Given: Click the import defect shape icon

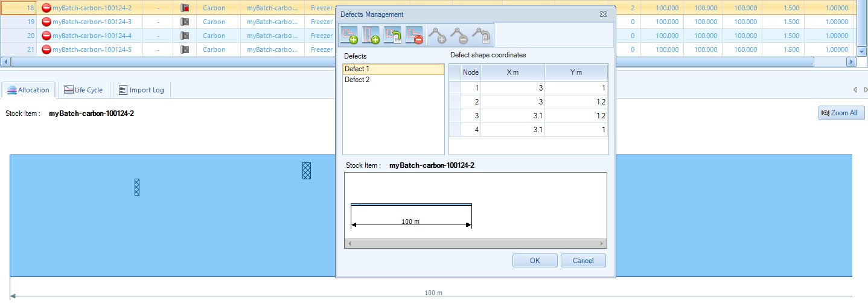Looking at the screenshot, I should pos(392,36).
